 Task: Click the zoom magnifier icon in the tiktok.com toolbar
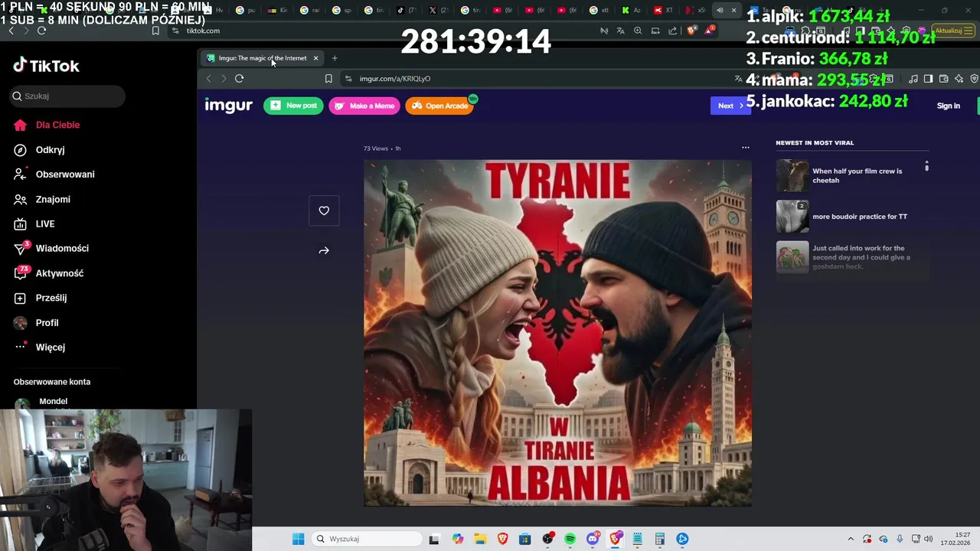(x=638, y=31)
